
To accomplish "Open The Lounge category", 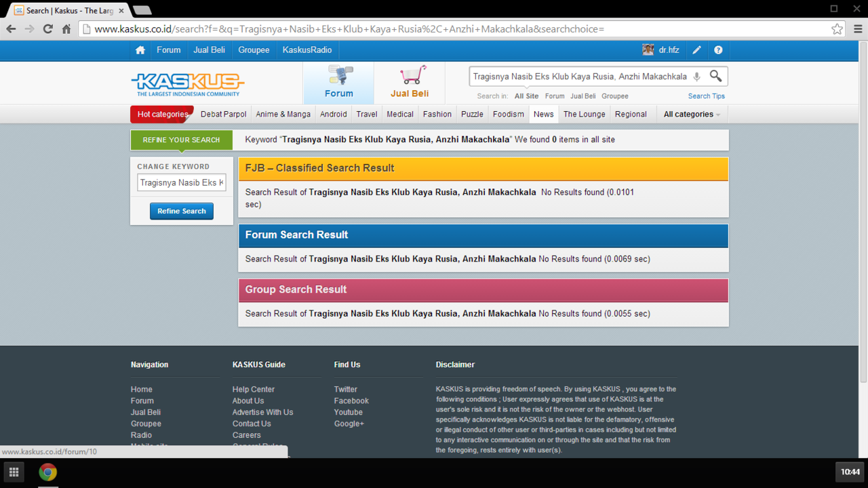I will [x=584, y=115].
